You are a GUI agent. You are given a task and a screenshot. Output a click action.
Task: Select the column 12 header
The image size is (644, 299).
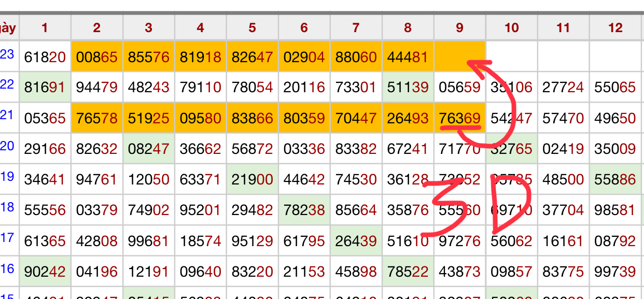615,27
